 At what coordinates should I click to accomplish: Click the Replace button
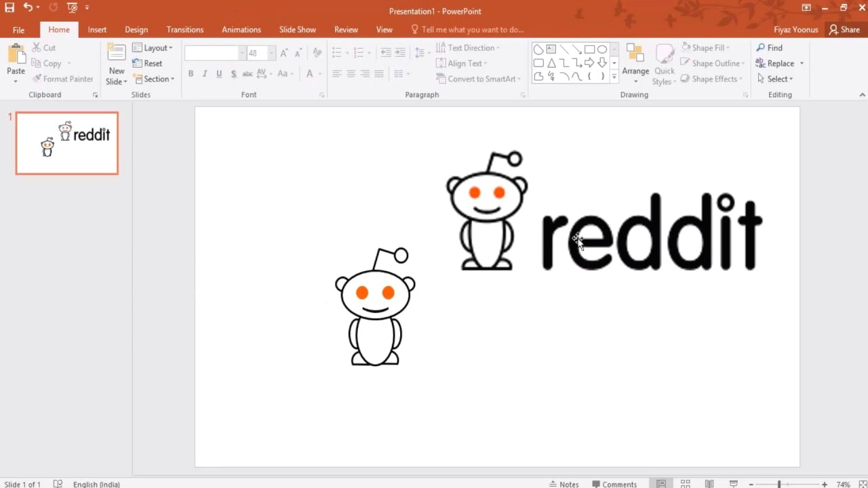(x=780, y=63)
